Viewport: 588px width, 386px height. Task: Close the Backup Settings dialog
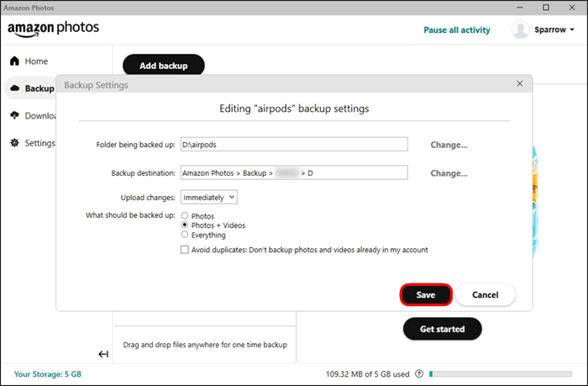pos(519,84)
